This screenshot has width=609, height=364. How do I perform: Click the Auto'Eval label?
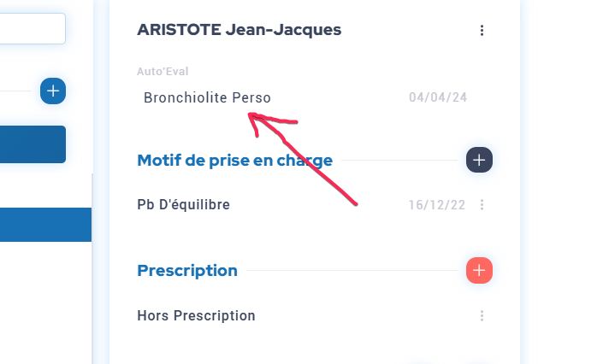[163, 72]
